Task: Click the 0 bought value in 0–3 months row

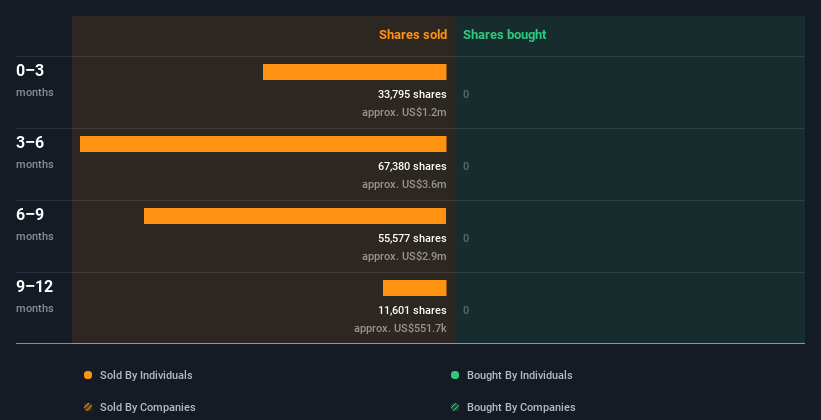Action: tap(466, 94)
